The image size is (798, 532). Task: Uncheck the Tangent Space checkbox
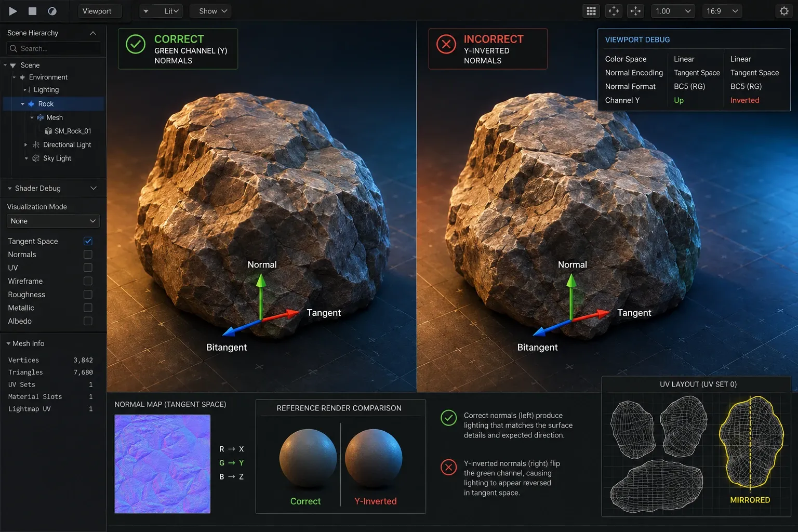88,241
